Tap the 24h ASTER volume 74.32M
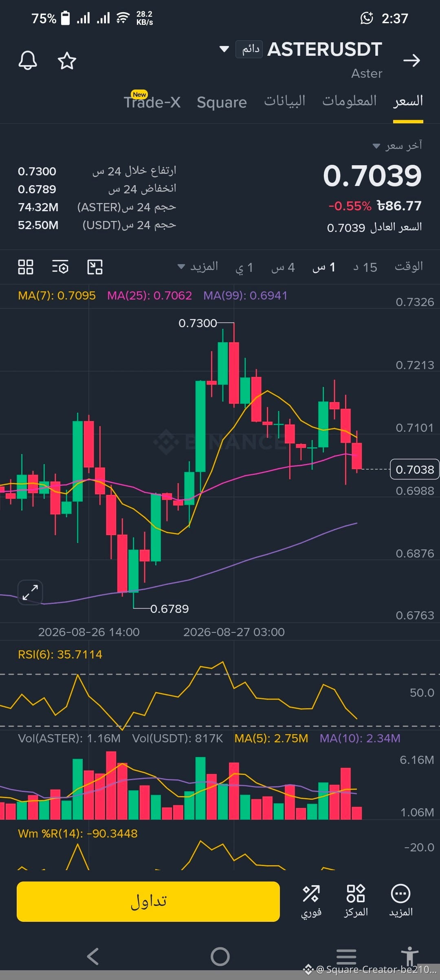The height and width of the screenshot is (980, 440). coord(38,207)
